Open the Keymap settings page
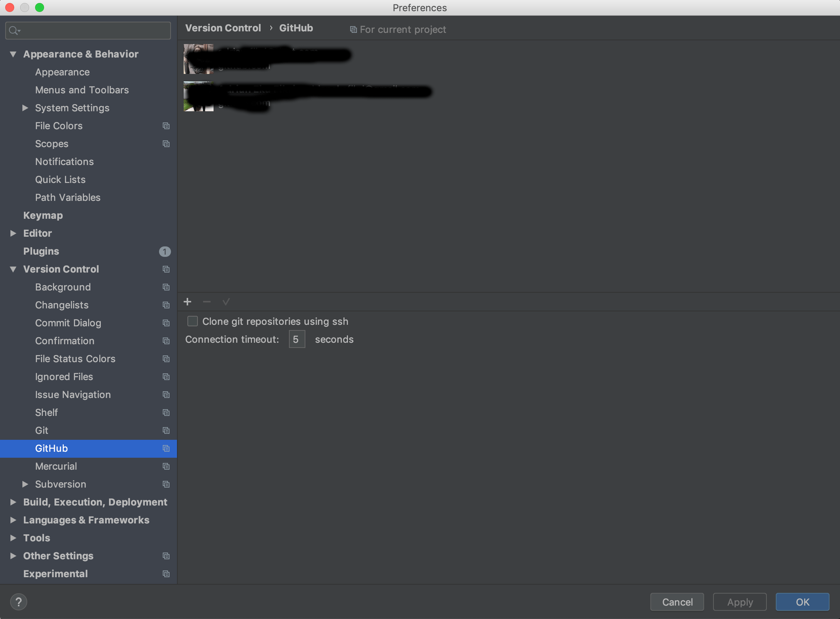The height and width of the screenshot is (619, 840). tap(43, 215)
